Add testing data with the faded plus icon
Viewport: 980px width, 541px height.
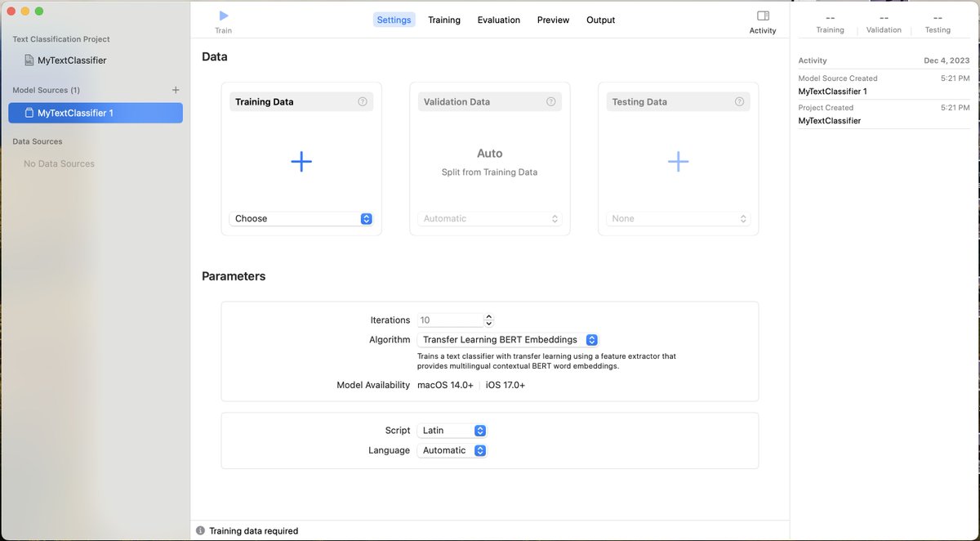click(x=678, y=162)
